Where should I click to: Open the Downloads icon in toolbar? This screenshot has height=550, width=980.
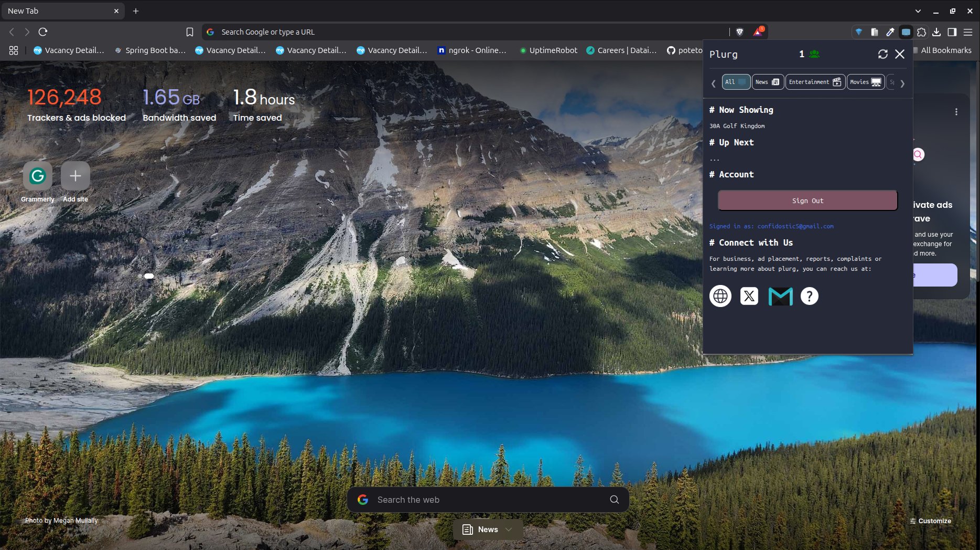click(x=936, y=32)
